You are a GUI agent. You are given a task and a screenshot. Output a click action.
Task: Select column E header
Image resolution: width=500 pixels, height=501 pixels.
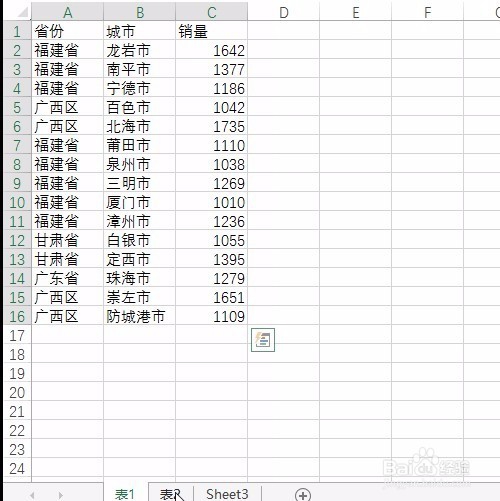click(356, 13)
